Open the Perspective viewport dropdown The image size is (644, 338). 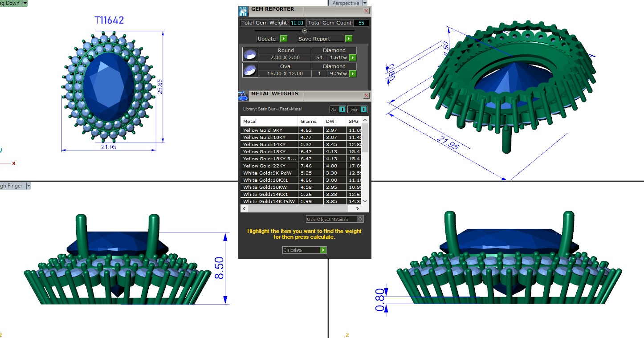click(364, 3)
